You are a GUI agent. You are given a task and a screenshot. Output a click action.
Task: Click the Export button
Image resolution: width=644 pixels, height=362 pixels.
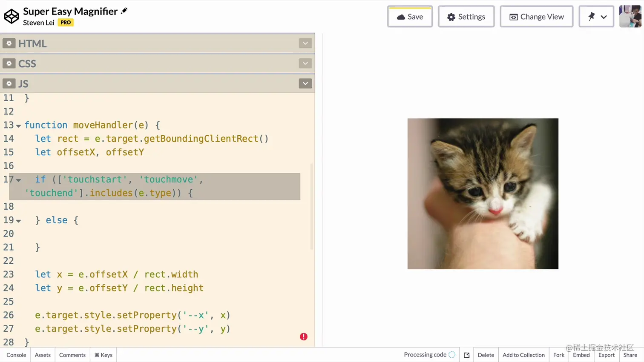coord(607,355)
